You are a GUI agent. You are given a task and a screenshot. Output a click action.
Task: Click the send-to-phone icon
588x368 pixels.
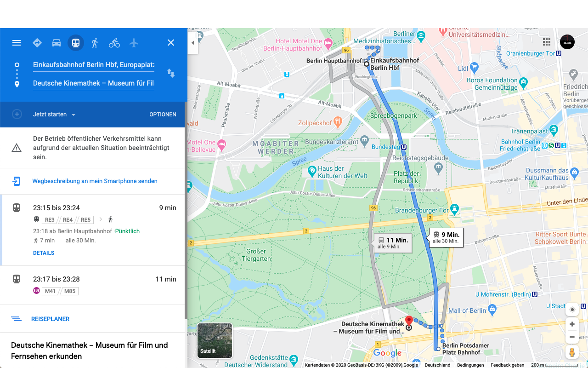click(17, 181)
